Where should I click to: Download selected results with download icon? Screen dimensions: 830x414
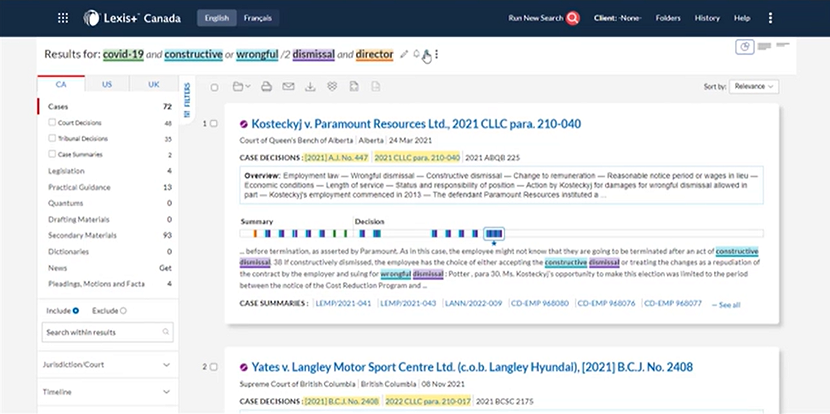(x=310, y=86)
